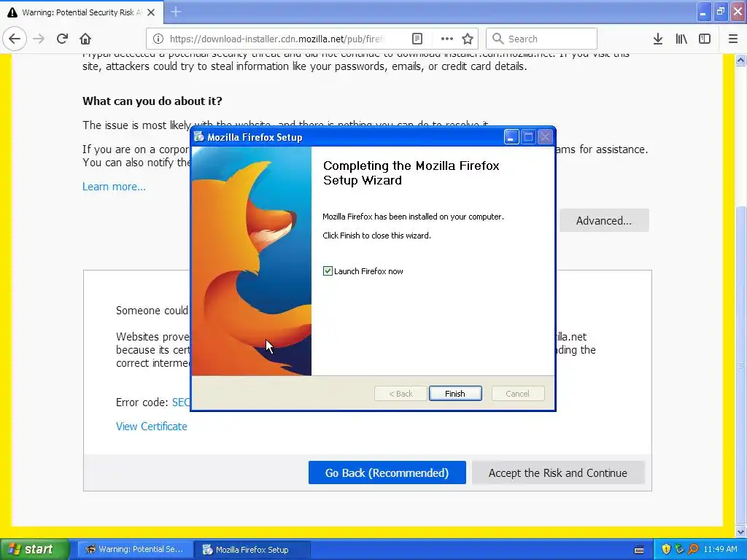Toggle the sidebar icon in toolbar
This screenshot has width=747, height=560.
click(705, 39)
